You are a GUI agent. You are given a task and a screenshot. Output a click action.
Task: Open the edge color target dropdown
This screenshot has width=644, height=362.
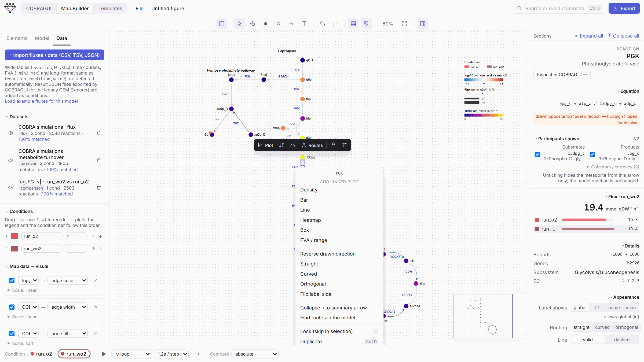coord(68,280)
